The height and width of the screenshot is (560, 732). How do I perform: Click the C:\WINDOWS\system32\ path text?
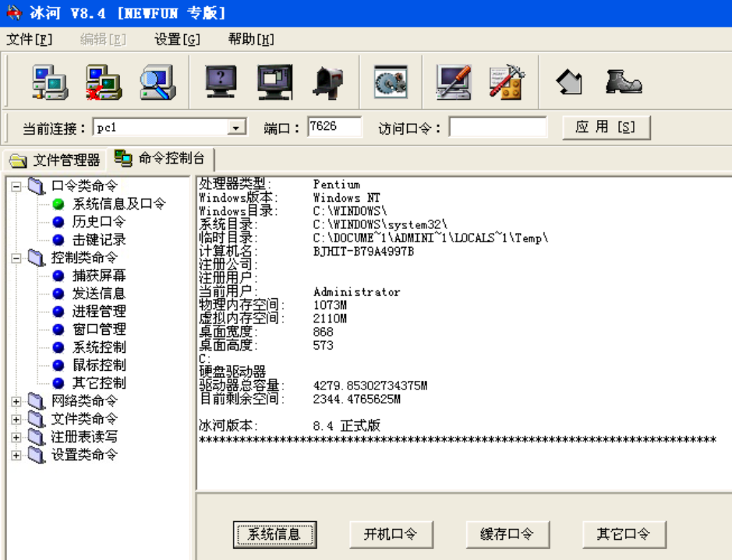tap(380, 225)
